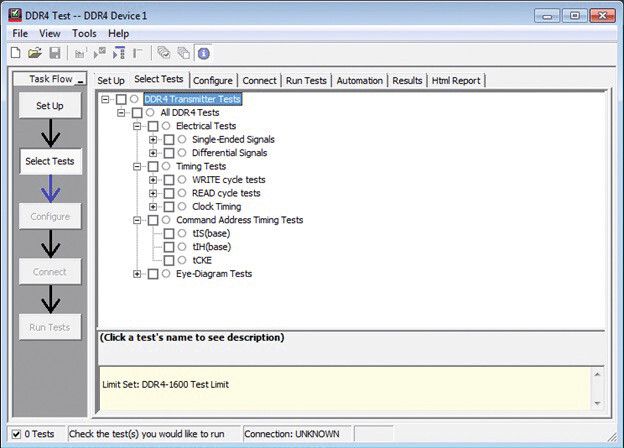624x448 pixels.
Task: Expand the READ cycle tests node
Action: click(x=153, y=193)
